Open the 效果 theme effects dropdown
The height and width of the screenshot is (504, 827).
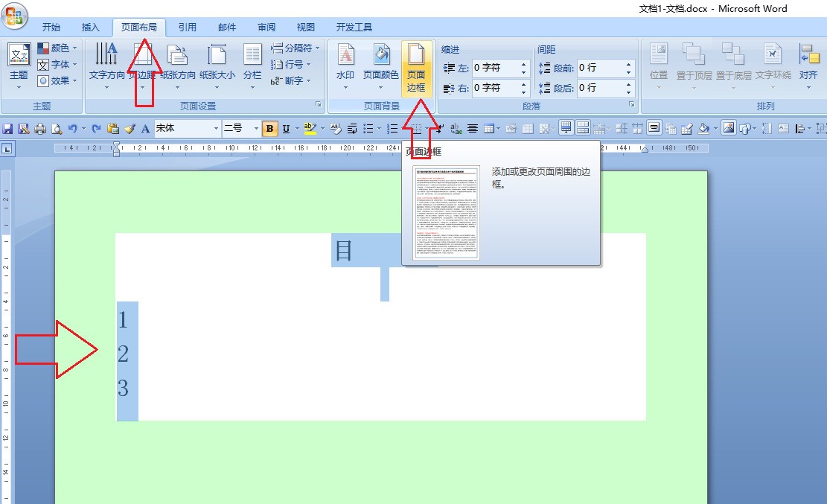(57, 80)
